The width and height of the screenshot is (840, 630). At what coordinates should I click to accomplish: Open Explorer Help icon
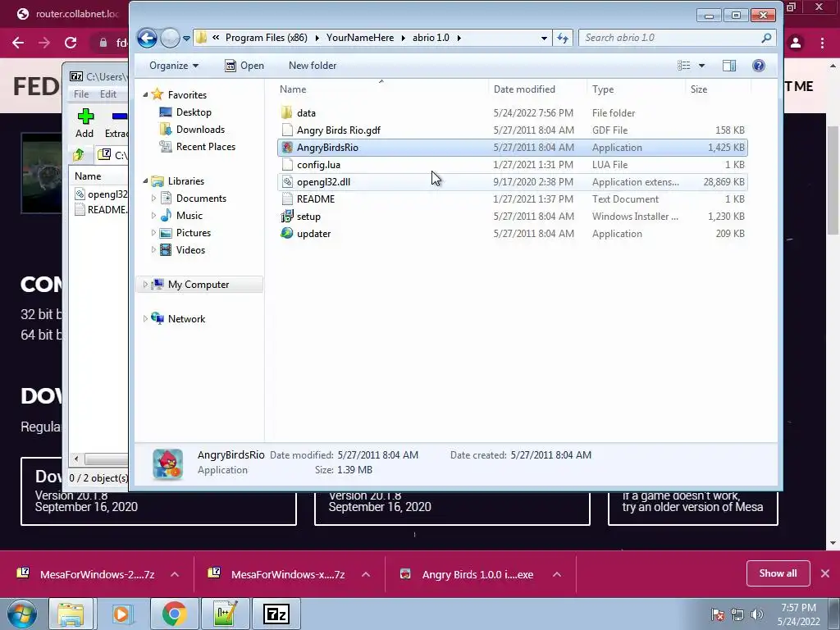(759, 66)
